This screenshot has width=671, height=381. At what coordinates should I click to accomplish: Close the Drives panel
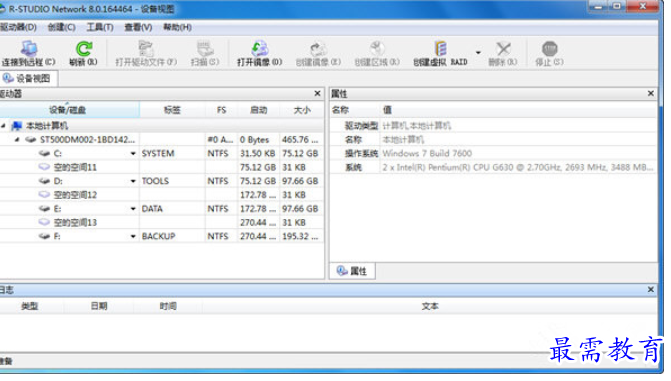coord(318,93)
